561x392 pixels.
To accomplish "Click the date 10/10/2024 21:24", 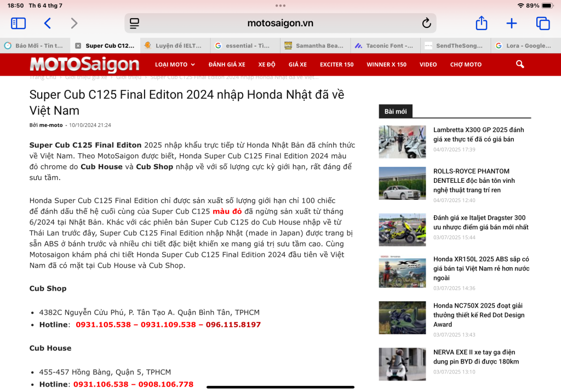I will coord(90,125).
